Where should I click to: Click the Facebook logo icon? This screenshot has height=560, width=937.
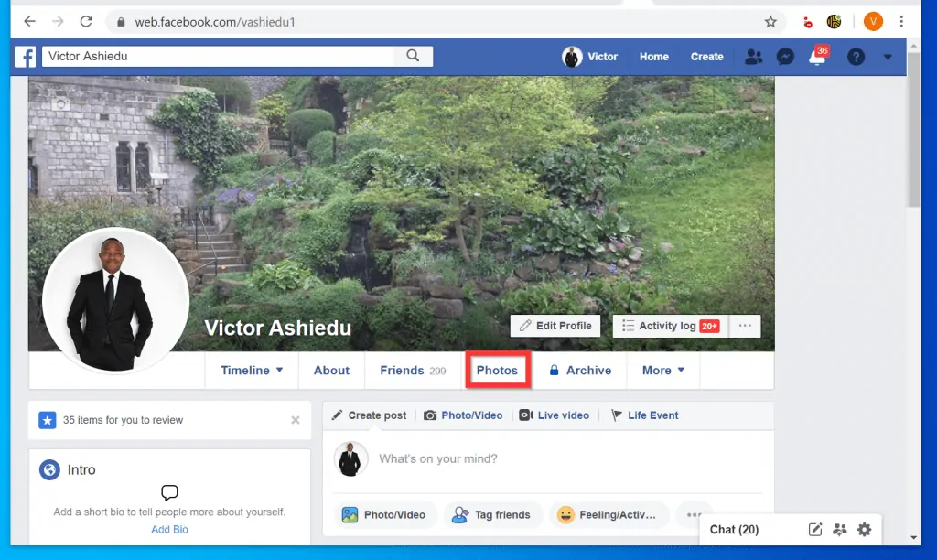pos(27,57)
